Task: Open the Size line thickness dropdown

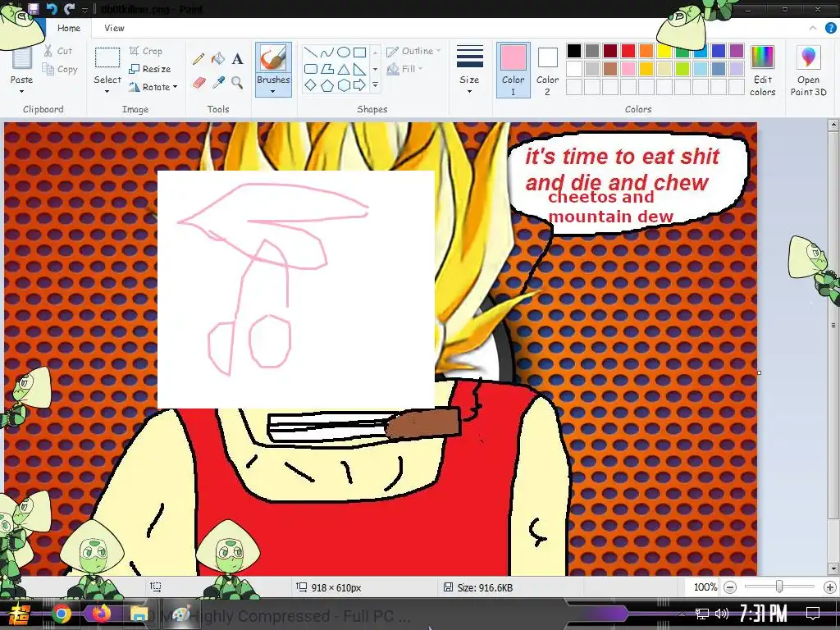Action: (x=469, y=70)
